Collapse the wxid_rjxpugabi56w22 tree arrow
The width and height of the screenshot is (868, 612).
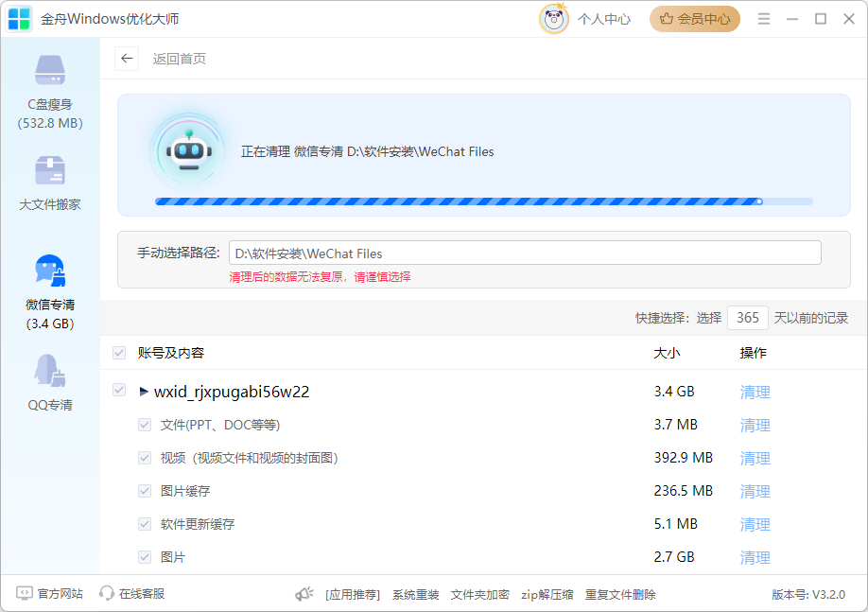(144, 392)
